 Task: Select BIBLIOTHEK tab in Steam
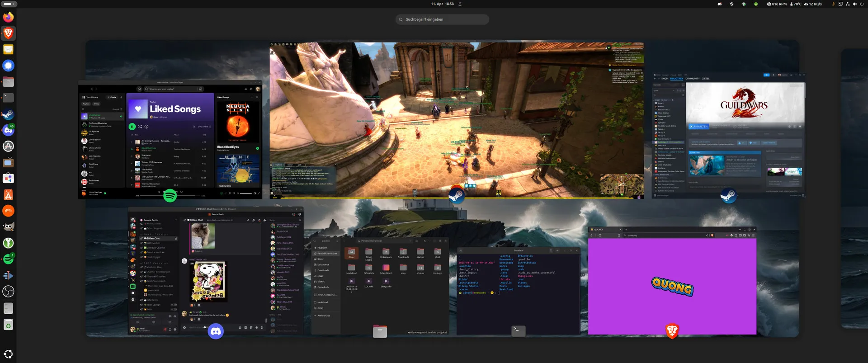(x=677, y=79)
